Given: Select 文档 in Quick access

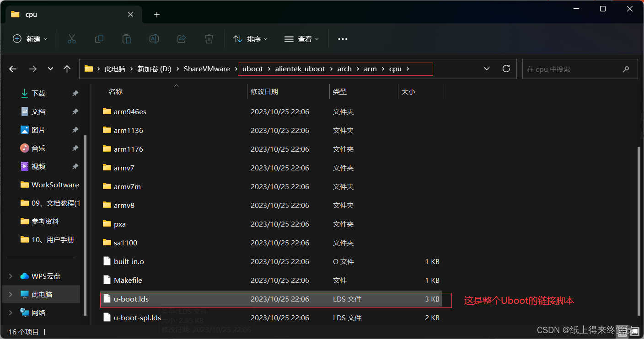Looking at the screenshot, I should click(x=38, y=111).
